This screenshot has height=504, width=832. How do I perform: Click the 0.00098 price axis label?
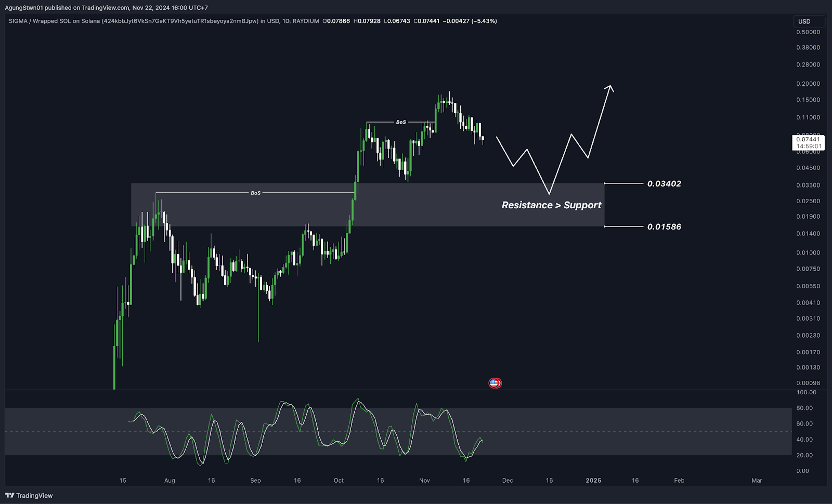point(808,383)
